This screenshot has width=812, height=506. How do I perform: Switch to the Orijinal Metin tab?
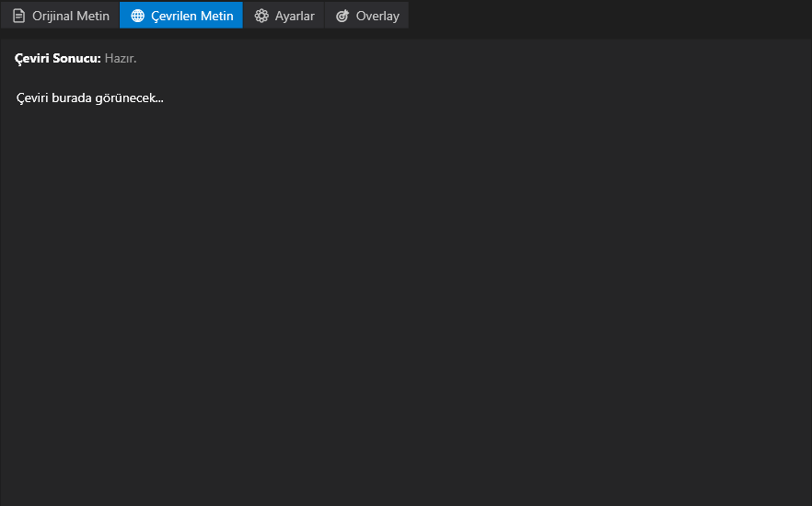click(x=60, y=16)
